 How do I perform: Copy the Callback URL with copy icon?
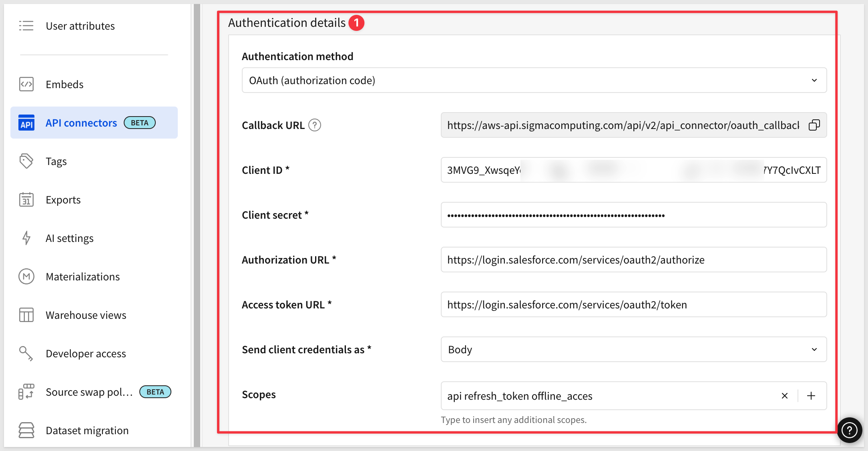(x=814, y=125)
